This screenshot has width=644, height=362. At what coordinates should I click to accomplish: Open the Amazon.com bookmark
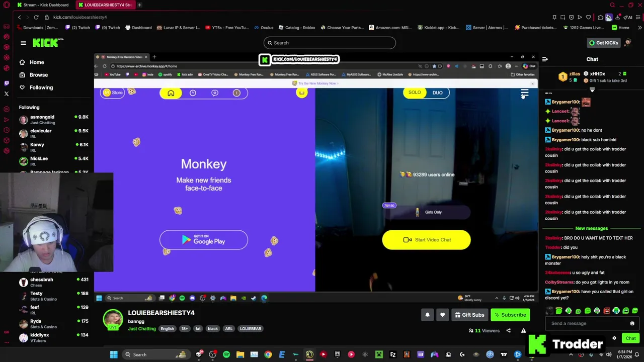(x=390, y=28)
